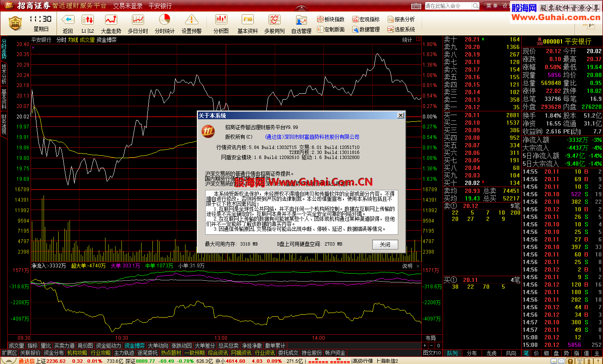Click 定制版面 toolbar item
The width and height of the screenshot is (603, 364).
pos(331,29)
